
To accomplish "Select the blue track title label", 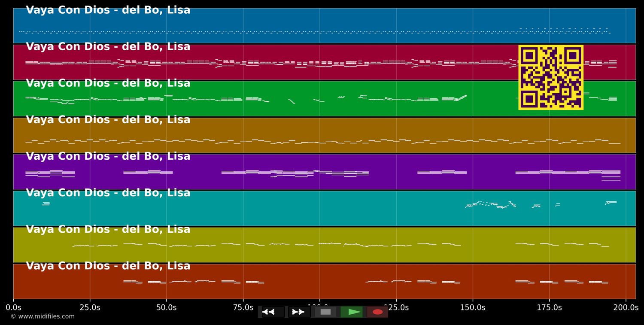I will [x=108, y=10].
